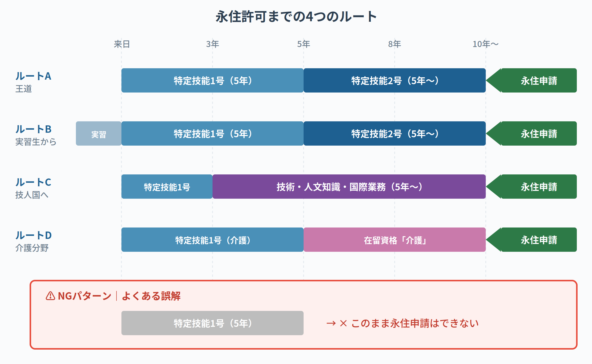
Task: Select ルートA's dark blue 特定技能2号 bar
Action: pos(394,80)
